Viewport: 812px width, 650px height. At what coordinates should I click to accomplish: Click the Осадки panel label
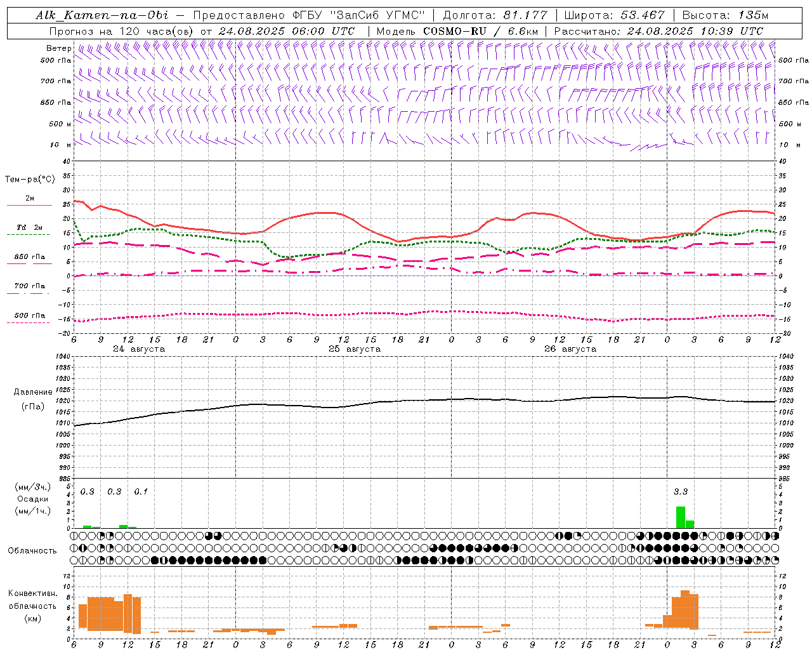pos(32,499)
